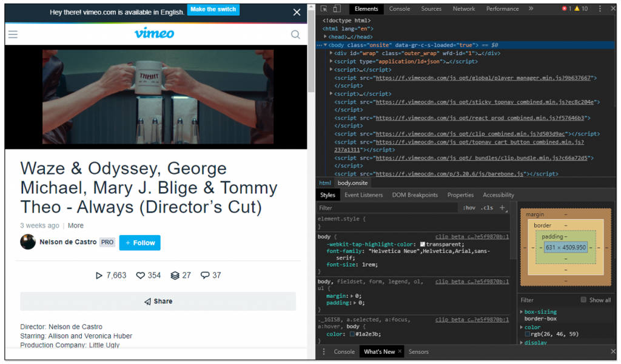Select the Sensors drawer tab
This screenshot has width=621, height=364.
[418, 352]
